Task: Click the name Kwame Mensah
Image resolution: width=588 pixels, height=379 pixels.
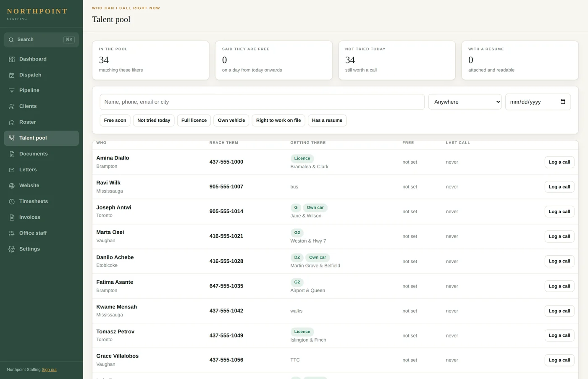Action: pos(117,307)
